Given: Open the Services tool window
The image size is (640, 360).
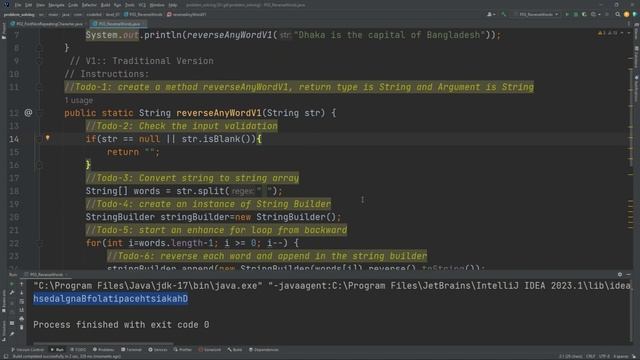Looking at the screenshot, I should [158, 350].
